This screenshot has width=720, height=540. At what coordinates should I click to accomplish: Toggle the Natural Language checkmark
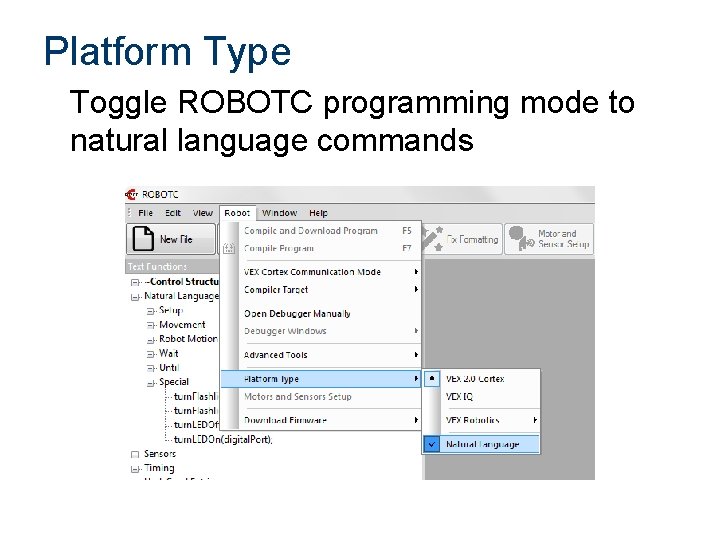[432, 444]
